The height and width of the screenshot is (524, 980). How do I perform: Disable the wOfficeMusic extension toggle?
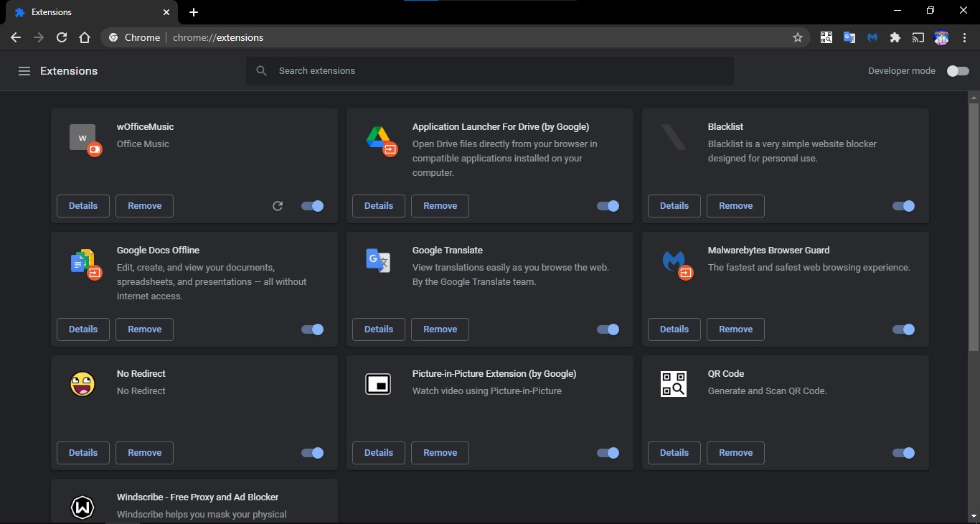313,206
